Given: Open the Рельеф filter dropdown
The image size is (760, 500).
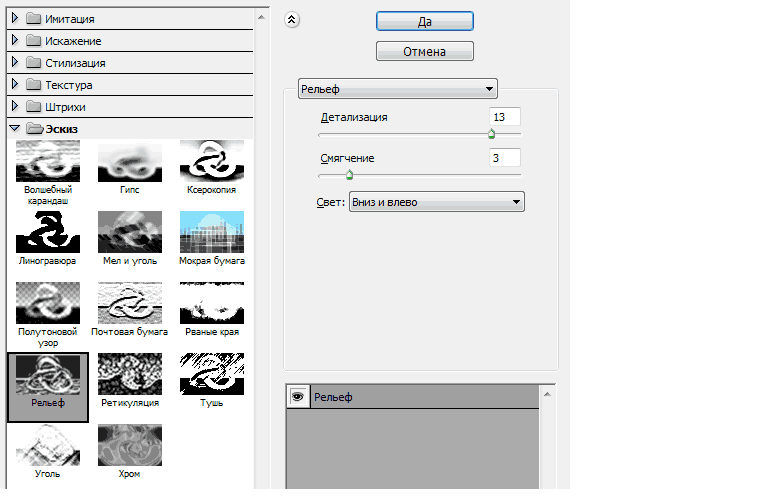Looking at the screenshot, I should click(x=398, y=89).
